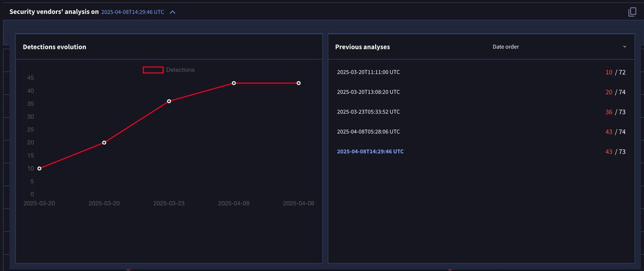The image size is (644, 271).
Task: Click chart point at 20 detections
Action: point(104,143)
